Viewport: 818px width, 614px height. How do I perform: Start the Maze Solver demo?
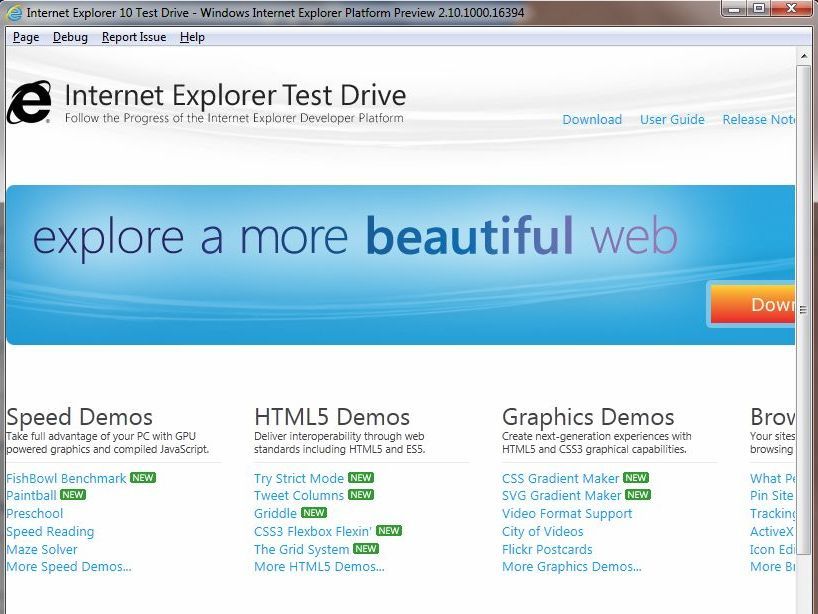click(41, 549)
